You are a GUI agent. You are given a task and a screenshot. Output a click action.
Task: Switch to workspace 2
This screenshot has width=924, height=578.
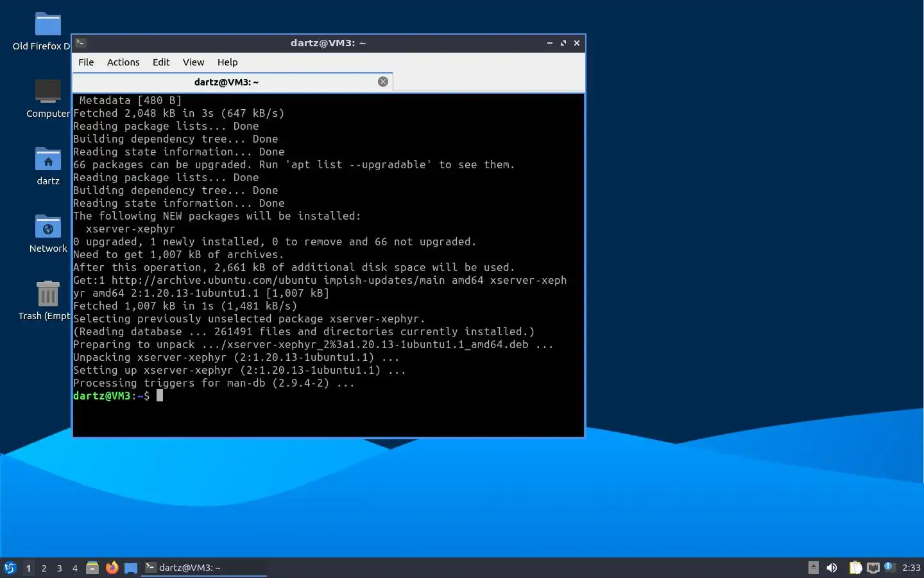tap(44, 568)
